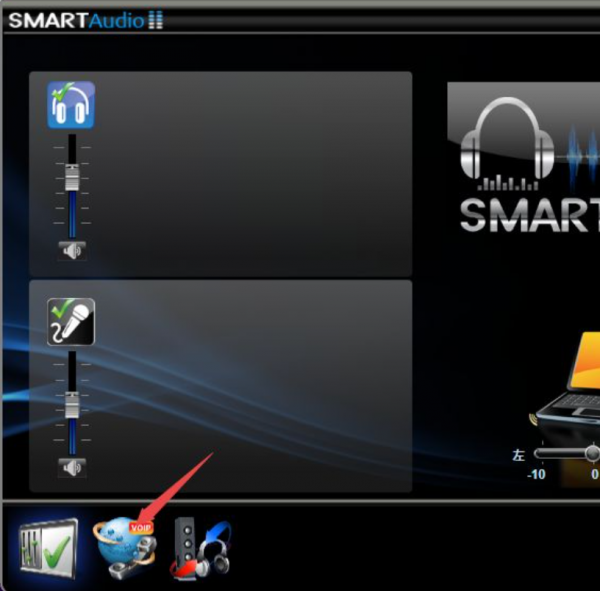Mute the microphone input speaker button
The height and width of the screenshot is (591, 600).
72,467
